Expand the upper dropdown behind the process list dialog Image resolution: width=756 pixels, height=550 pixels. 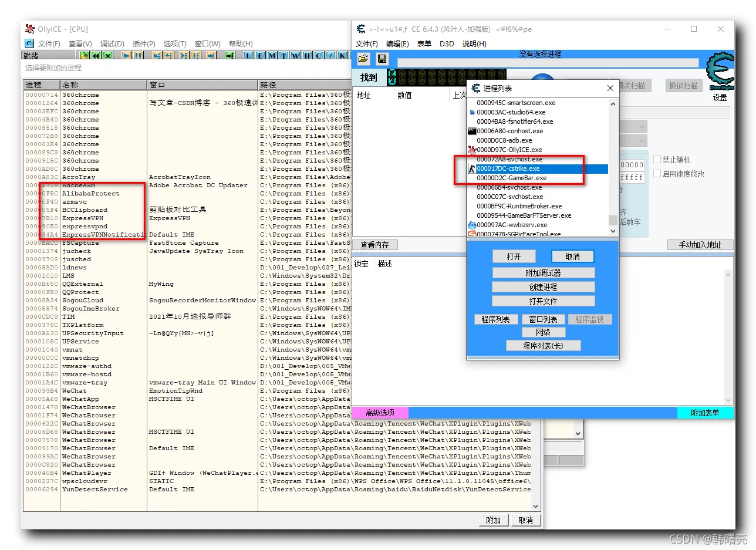[642, 127]
